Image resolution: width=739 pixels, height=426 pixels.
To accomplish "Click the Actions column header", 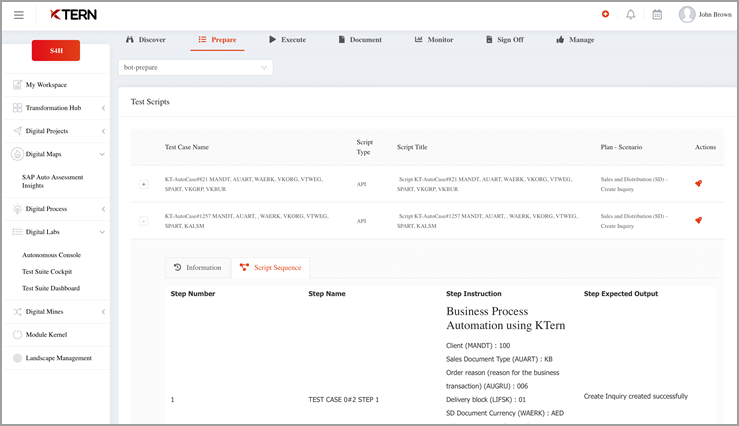I will (705, 147).
